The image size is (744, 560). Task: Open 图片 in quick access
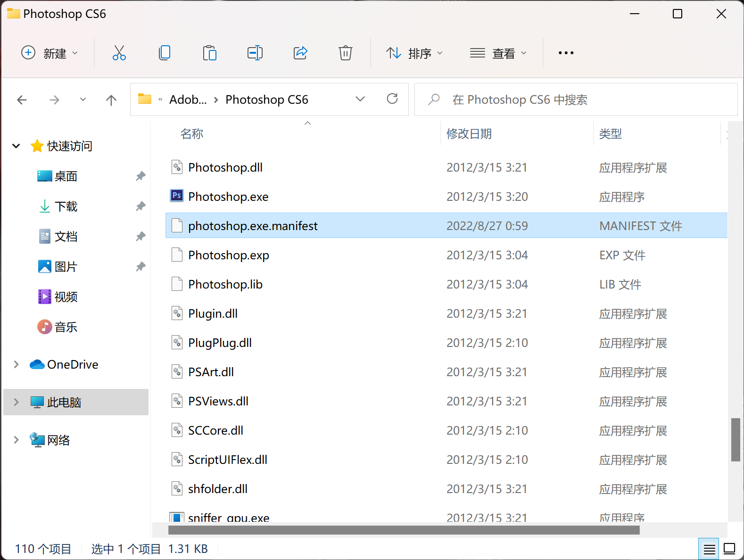(66, 267)
